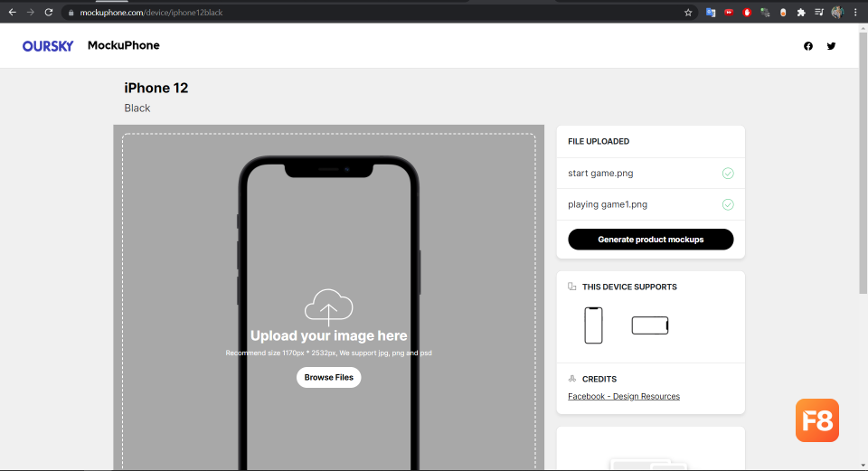This screenshot has height=471, width=868.
Task: Click the recommended size hint text
Action: (x=329, y=353)
